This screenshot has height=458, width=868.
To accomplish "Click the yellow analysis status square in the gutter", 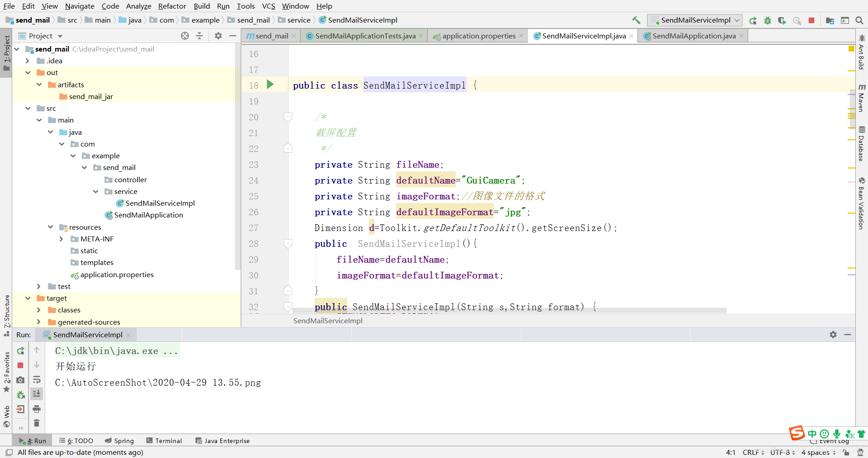I will (851, 48).
